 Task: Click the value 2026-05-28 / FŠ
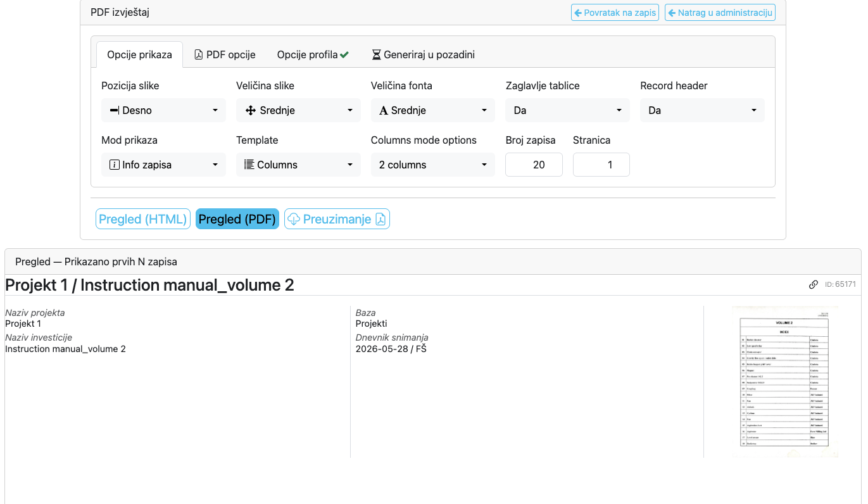tap(391, 349)
